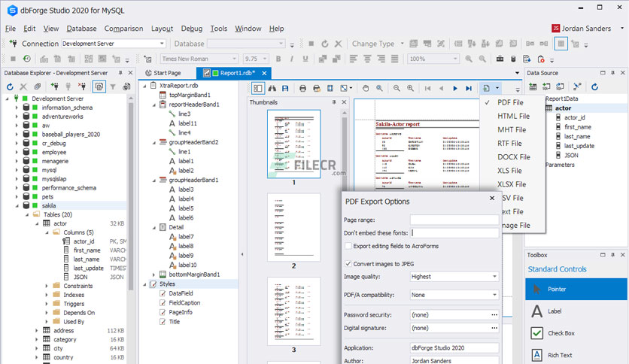Collapse the sakila database node
Viewport: 629px width, 364px height.
tap(17, 205)
